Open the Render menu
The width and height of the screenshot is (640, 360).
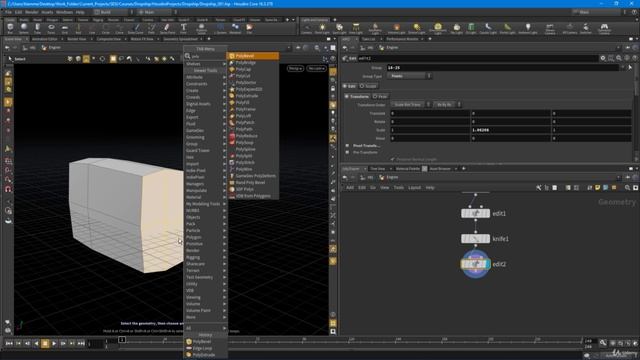click(31, 12)
